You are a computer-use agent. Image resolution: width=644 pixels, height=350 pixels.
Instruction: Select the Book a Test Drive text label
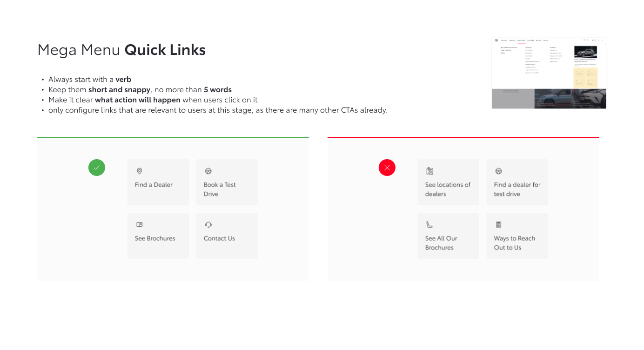tap(220, 189)
